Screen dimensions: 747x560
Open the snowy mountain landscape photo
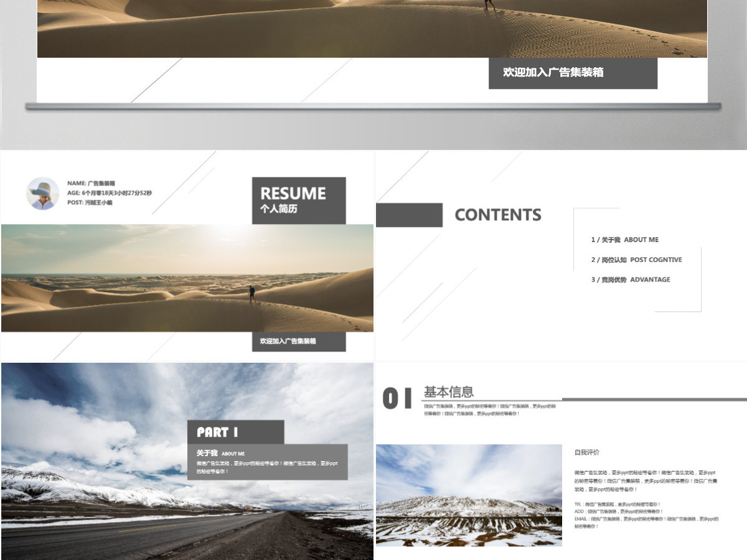tap(469, 495)
